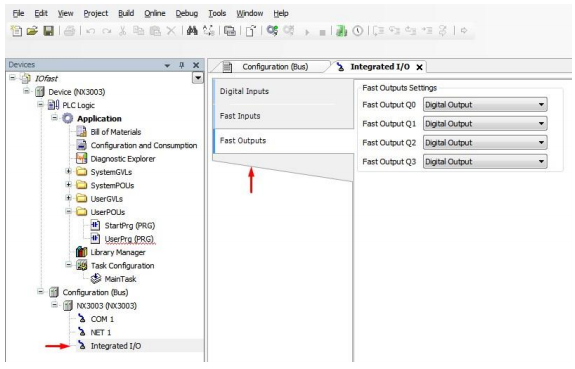Image resolution: width=575 pixels, height=369 pixels.
Task: Collapse the UserPOUs folder node
Action: point(68,212)
